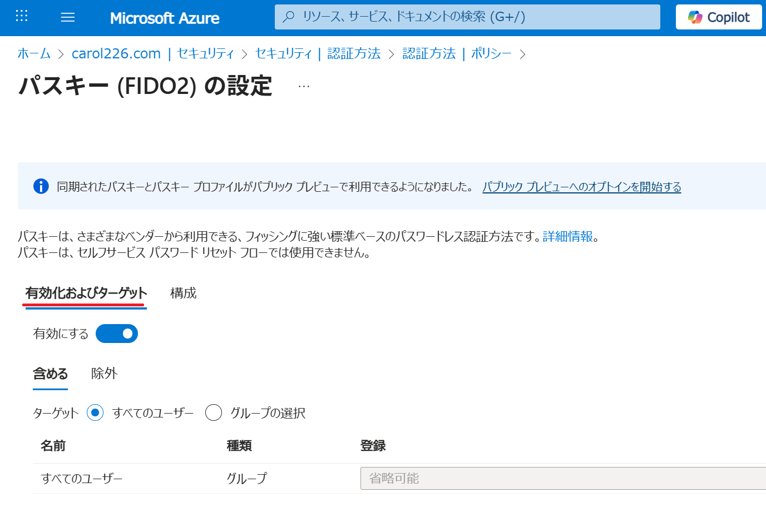Switch to 有効化およびターゲット tab

[x=86, y=293]
